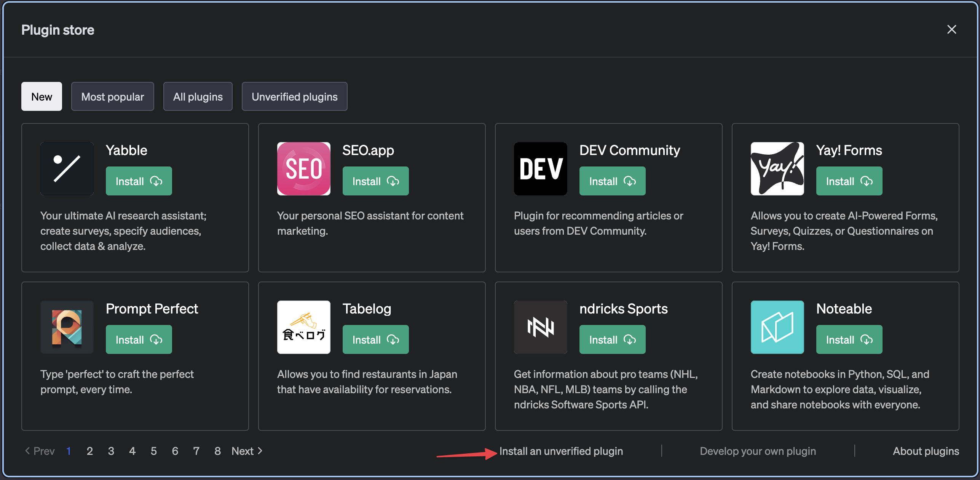Click the teal Noteable notebook icon

pyautogui.click(x=777, y=327)
